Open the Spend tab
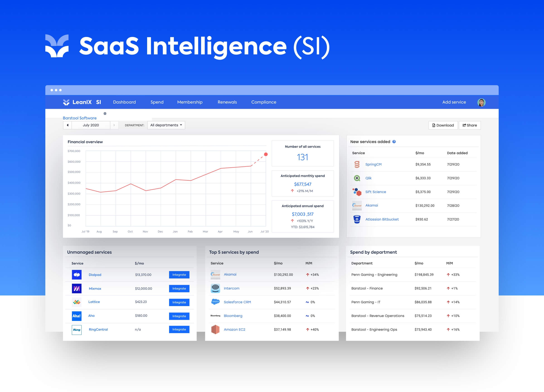Viewport: 544px width, 392px height. [x=157, y=102]
